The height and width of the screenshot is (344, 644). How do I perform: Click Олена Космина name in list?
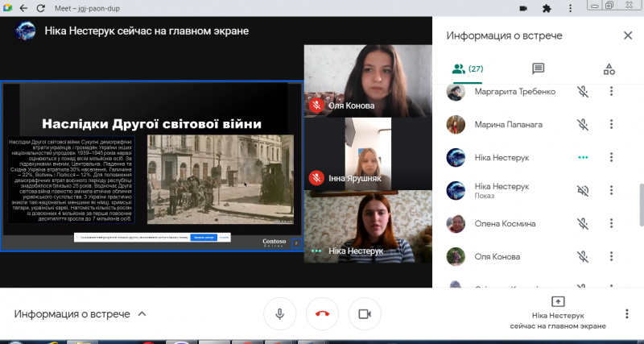click(x=506, y=224)
